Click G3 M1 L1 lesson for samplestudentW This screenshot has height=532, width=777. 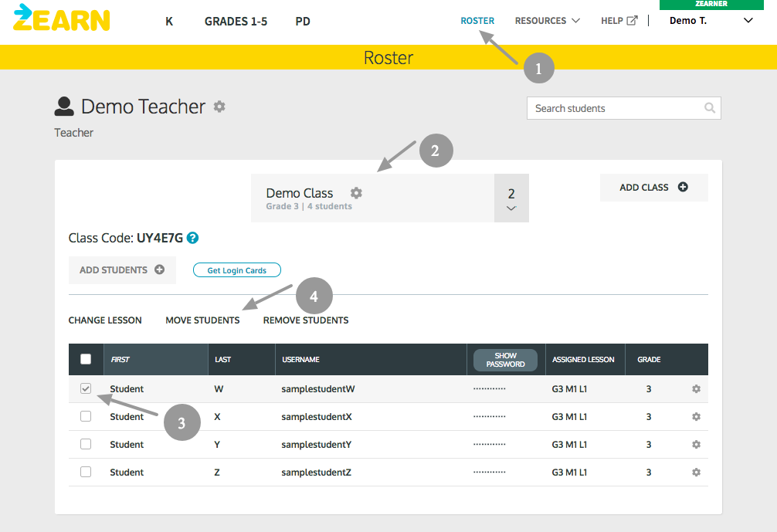569,389
